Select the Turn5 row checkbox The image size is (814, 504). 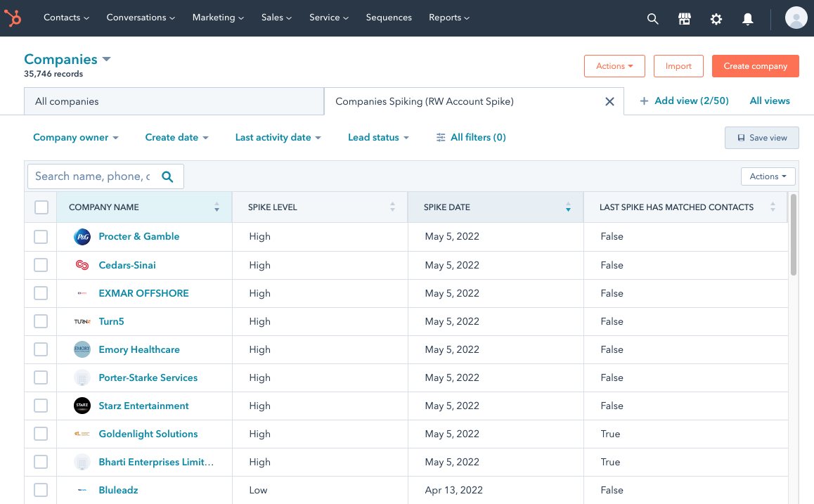(41, 321)
